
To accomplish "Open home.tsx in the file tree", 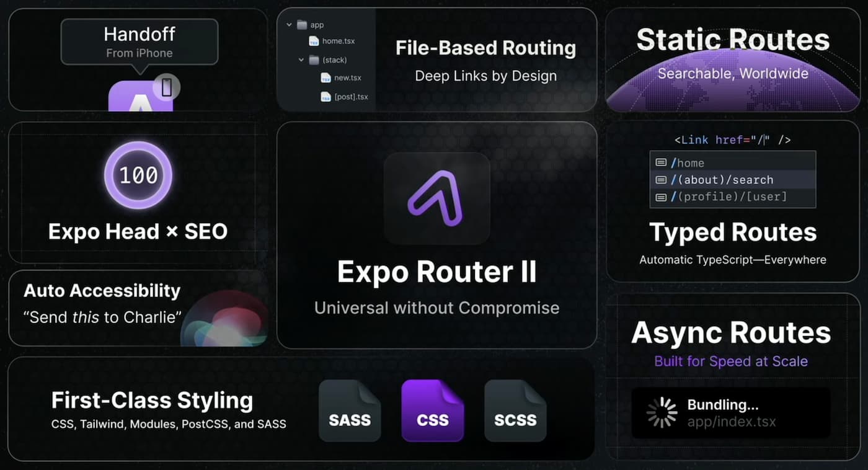I will click(333, 41).
